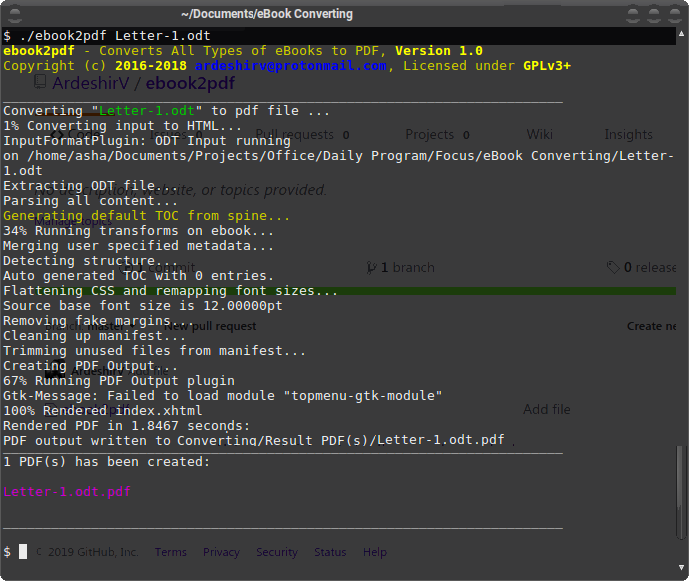Click 'Trimming unused files from manifest...' line
689x581 pixels.
point(154,351)
